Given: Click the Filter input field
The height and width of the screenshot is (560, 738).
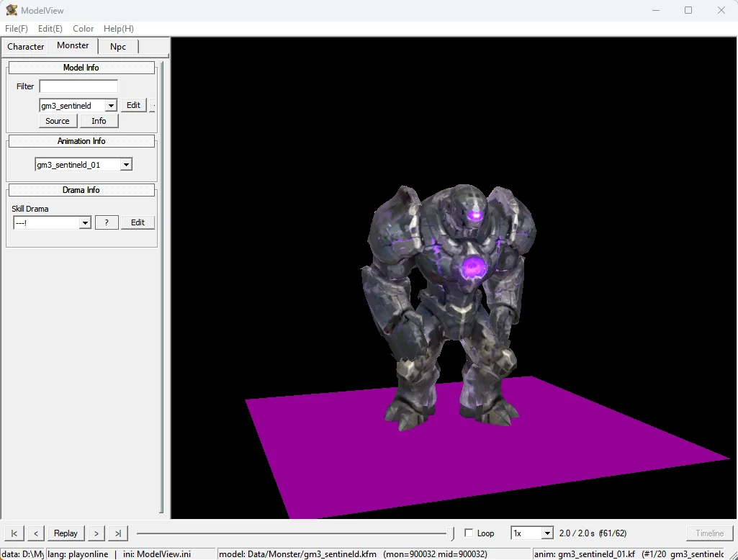Looking at the screenshot, I should 78,86.
